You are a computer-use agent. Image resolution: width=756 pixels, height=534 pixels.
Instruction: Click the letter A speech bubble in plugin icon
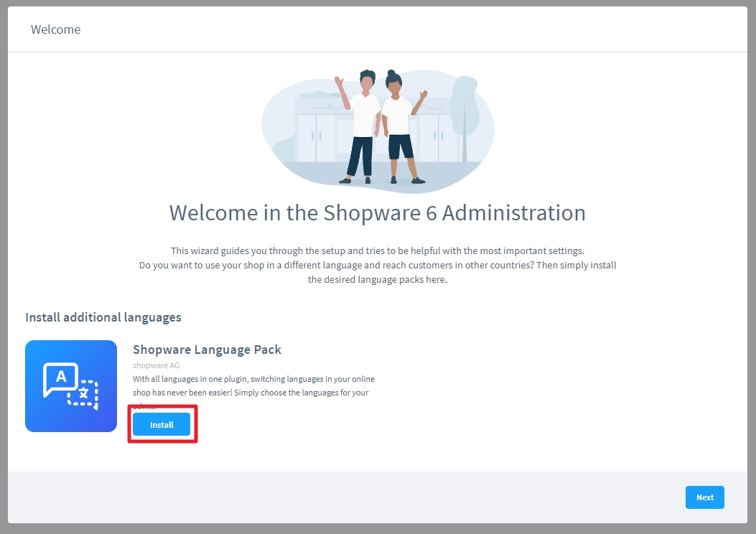point(60,378)
